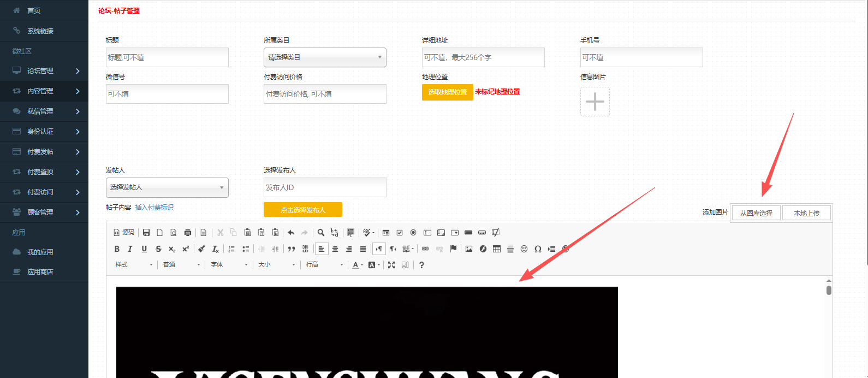Click the Undo arrow in editor toolbar
The image size is (868, 378).
pos(291,233)
